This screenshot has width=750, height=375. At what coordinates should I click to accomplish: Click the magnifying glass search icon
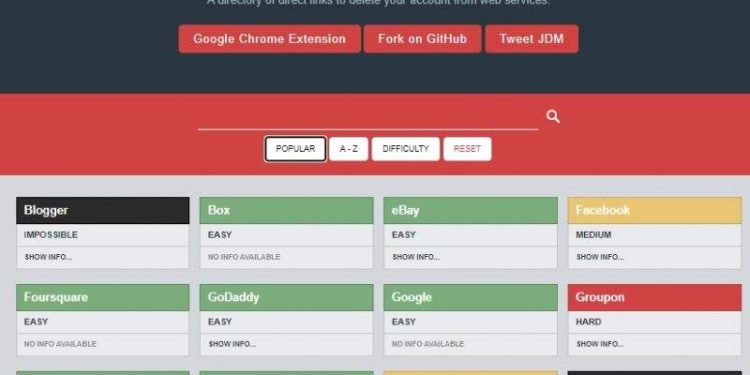tap(553, 116)
